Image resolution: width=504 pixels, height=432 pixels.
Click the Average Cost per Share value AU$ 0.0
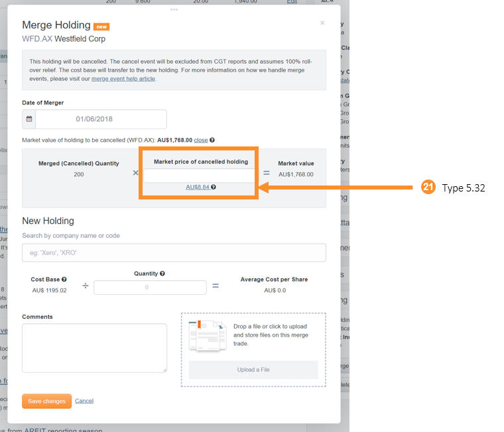275,290
